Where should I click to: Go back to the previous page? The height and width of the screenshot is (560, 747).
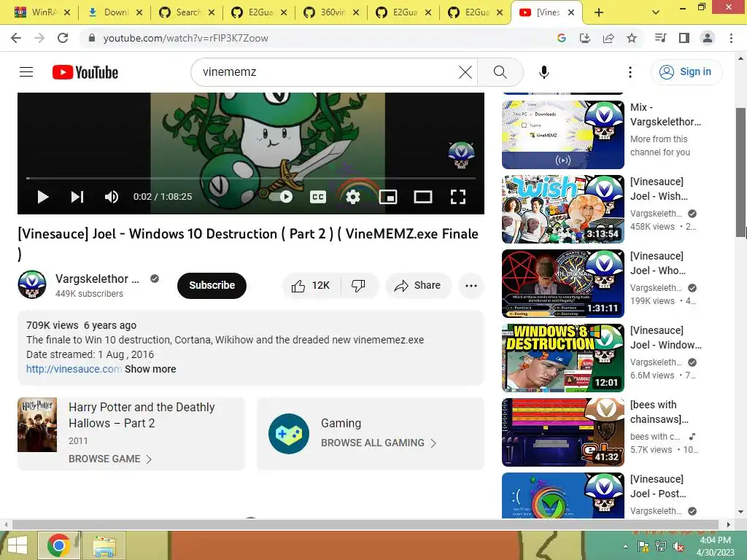[16, 38]
